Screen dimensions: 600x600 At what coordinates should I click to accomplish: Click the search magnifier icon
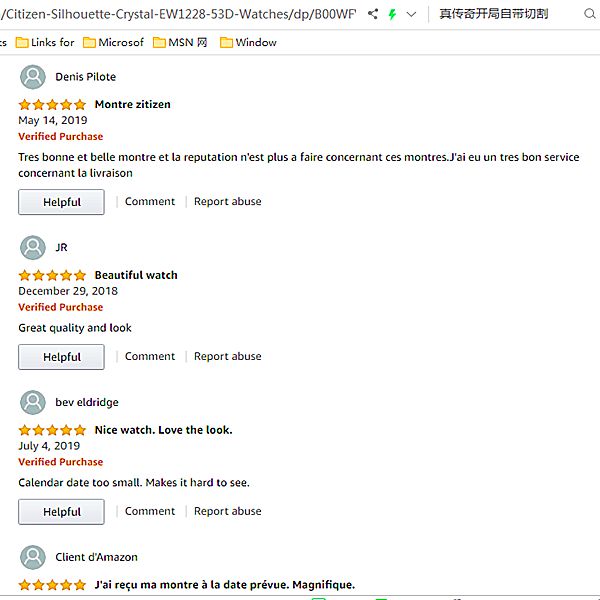click(x=587, y=14)
